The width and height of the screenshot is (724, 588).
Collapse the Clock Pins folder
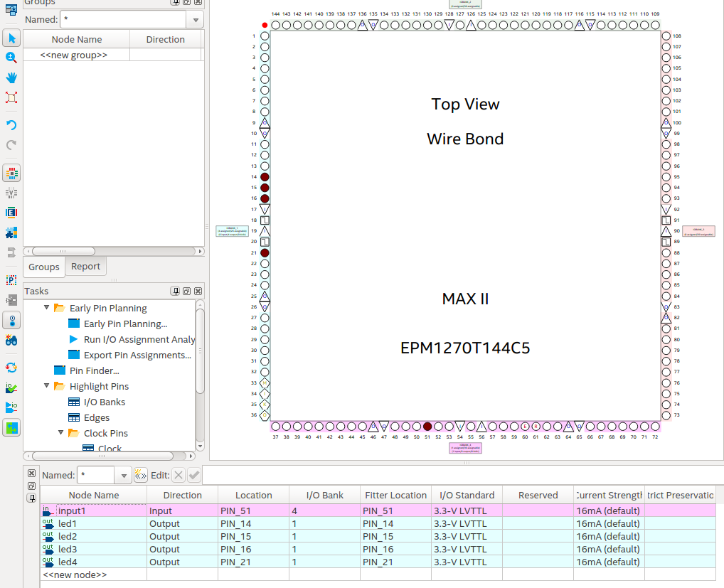point(61,432)
